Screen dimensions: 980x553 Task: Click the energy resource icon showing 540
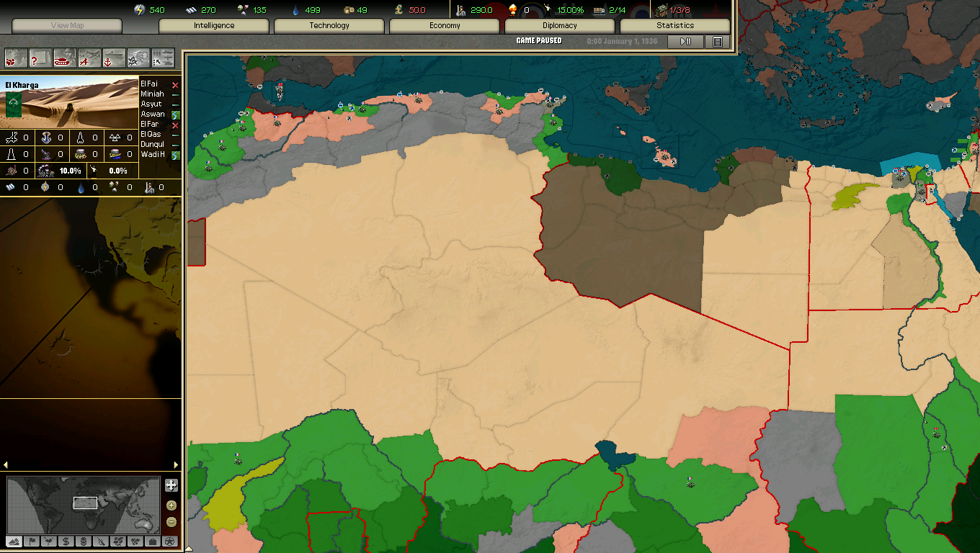tap(140, 9)
